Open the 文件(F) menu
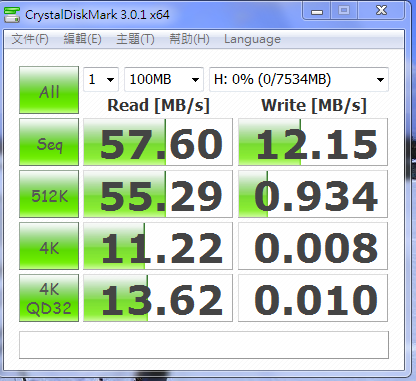The width and height of the screenshot is (416, 381). point(30,39)
